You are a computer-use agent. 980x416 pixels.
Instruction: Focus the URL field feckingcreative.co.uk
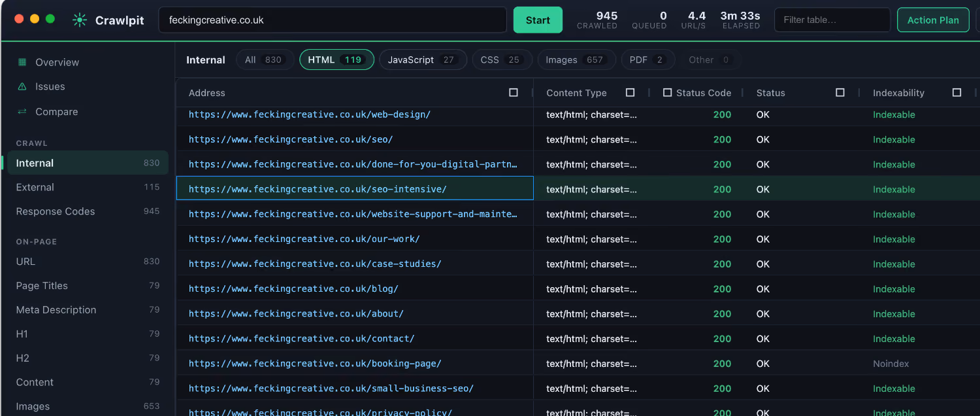point(333,20)
